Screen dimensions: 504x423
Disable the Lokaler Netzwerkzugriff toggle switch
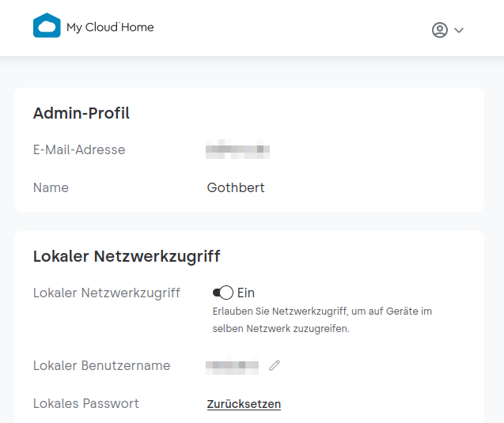[222, 293]
